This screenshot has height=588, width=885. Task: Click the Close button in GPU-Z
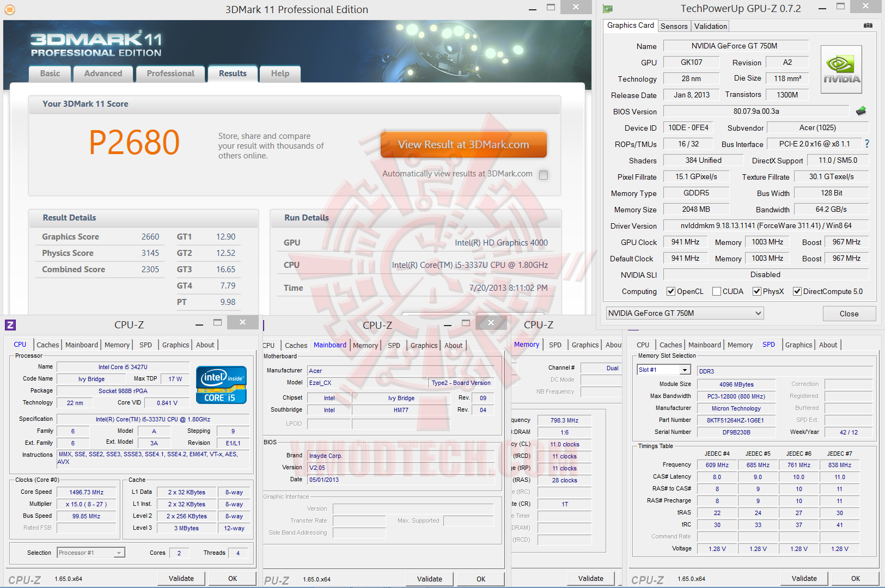(849, 314)
